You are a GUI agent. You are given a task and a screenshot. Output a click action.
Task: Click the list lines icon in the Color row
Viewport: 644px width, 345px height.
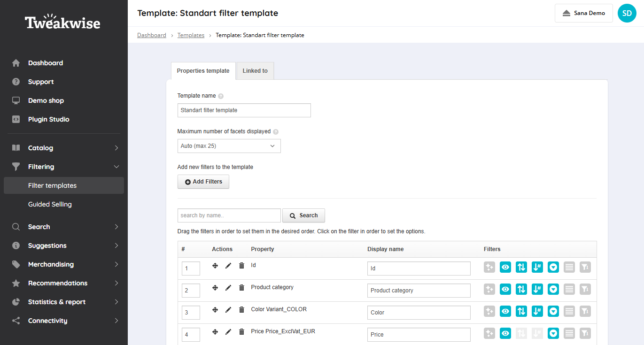[569, 311]
